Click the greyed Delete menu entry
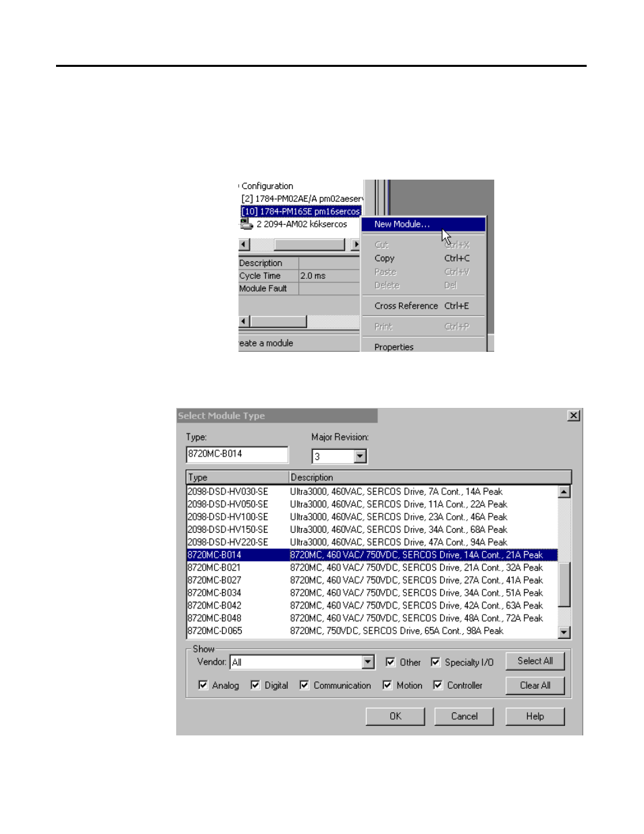644x834 pixels. click(423, 286)
